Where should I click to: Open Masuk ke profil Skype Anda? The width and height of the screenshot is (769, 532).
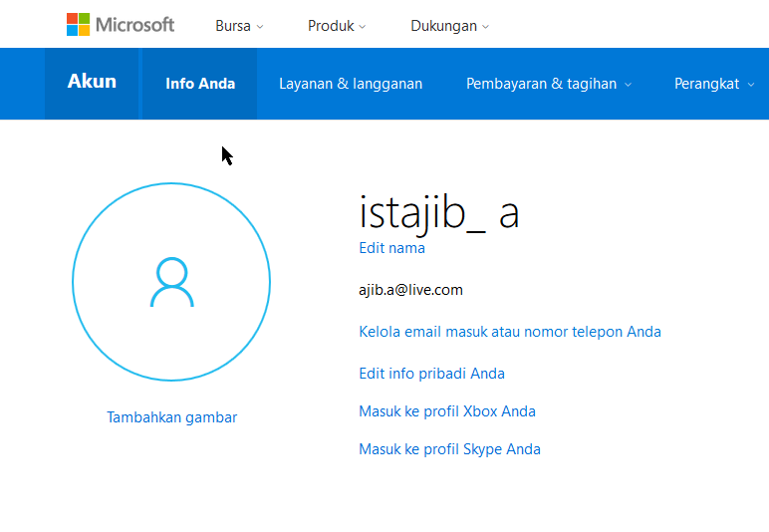pos(449,449)
